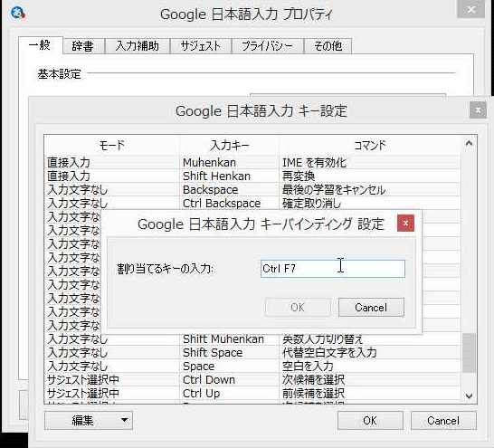
Task: Click the Google Japanese Input app icon
Action: pyautogui.click(x=18, y=14)
